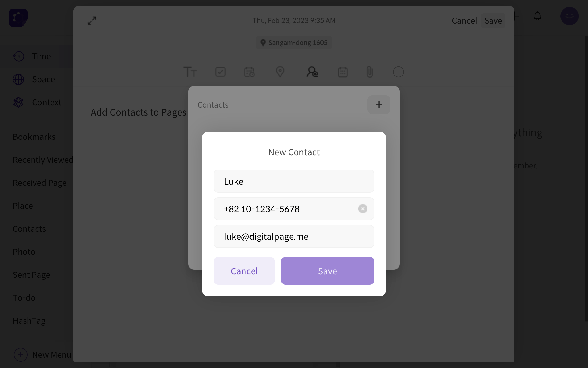Screen dimensions: 588x368
Task: Clear the phone number field
Action: (x=363, y=209)
